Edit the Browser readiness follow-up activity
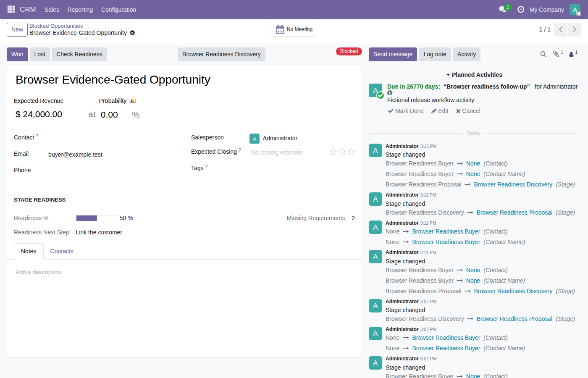The height and width of the screenshot is (378, 588). coord(440,111)
